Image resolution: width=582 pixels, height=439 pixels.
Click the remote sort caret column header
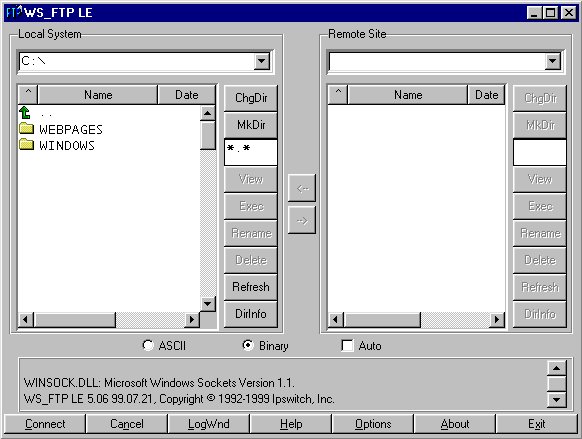[x=338, y=95]
